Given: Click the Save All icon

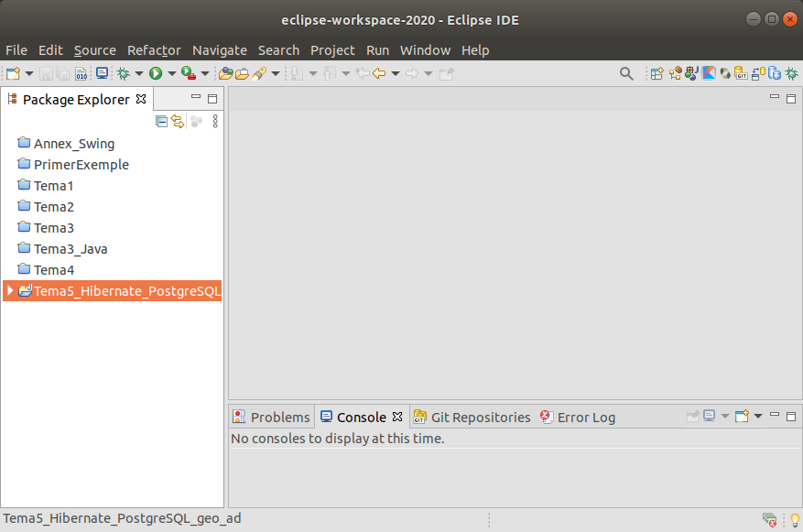Looking at the screenshot, I should click(63, 74).
